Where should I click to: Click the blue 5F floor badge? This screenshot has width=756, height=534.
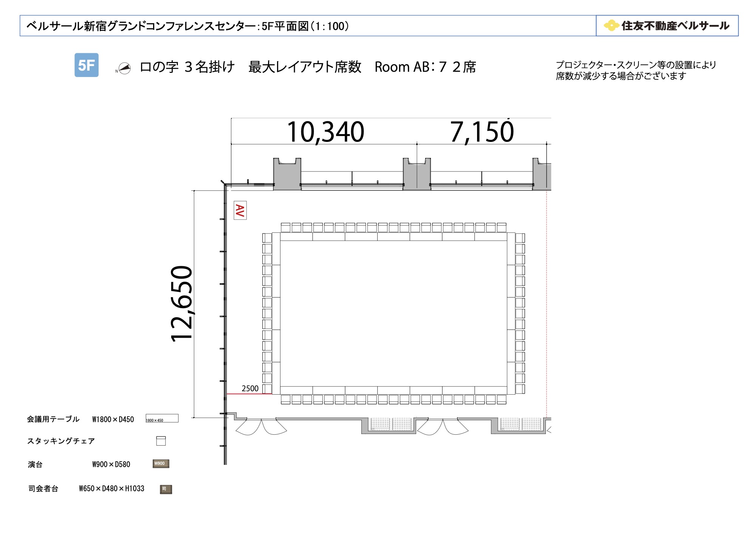click(x=87, y=65)
